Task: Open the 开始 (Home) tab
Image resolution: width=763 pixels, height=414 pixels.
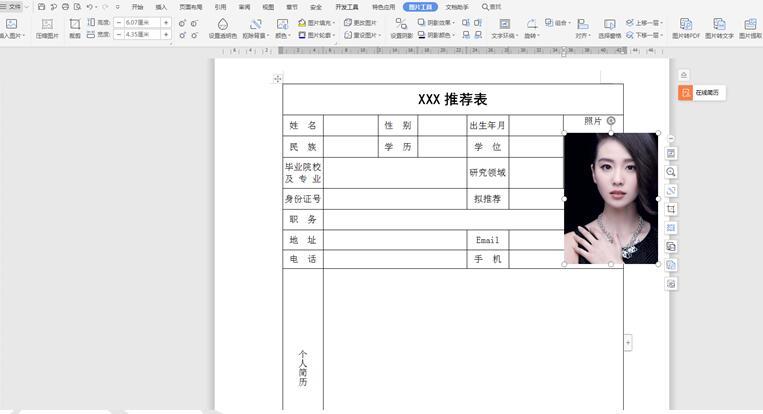Action: tap(137, 7)
